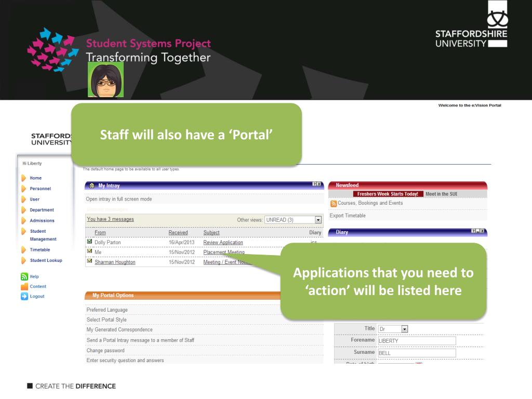Click the arrow icon beside Department
532x399 pixels.
tap(23, 210)
